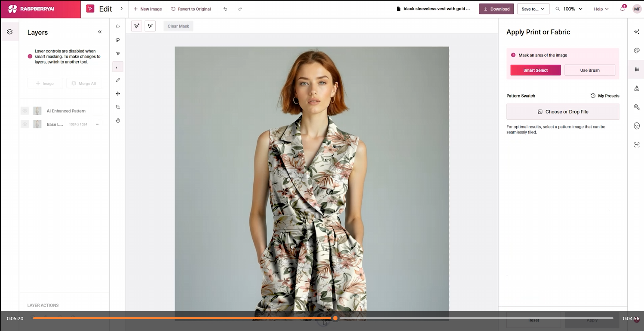Viewport: 644px width, 331px height.
Task: Open the face tool panel
Action: [637, 126]
